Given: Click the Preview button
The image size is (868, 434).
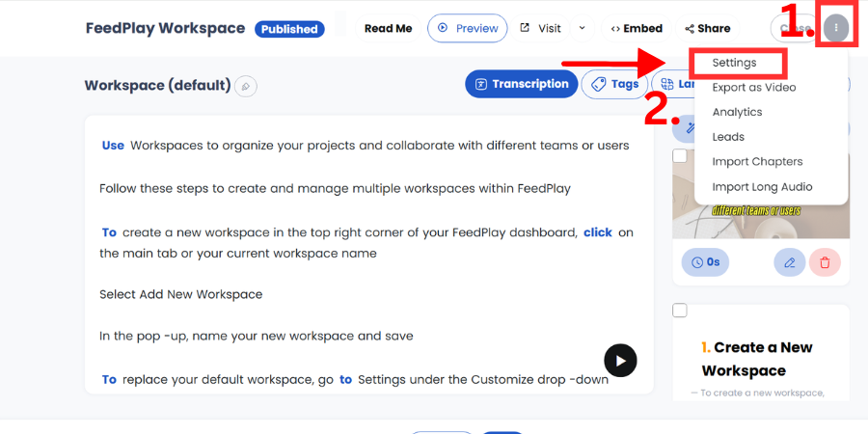Looking at the screenshot, I should (x=467, y=28).
